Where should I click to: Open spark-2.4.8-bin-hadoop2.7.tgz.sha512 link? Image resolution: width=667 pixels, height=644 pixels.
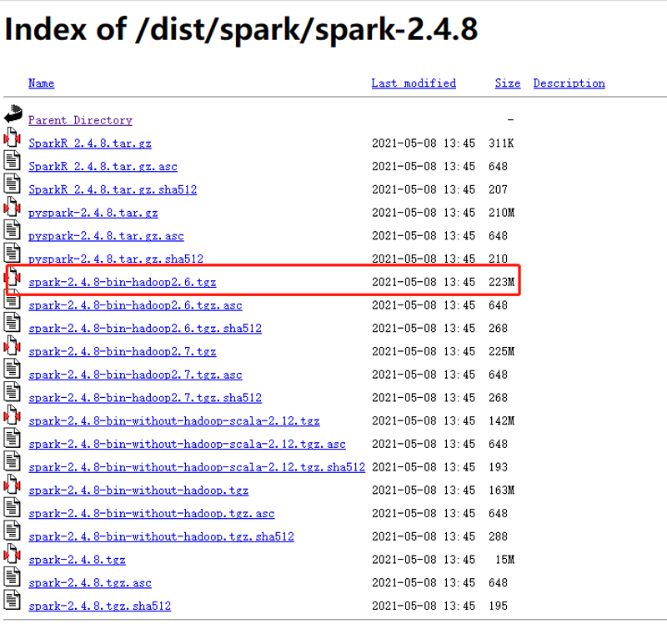pos(145,398)
